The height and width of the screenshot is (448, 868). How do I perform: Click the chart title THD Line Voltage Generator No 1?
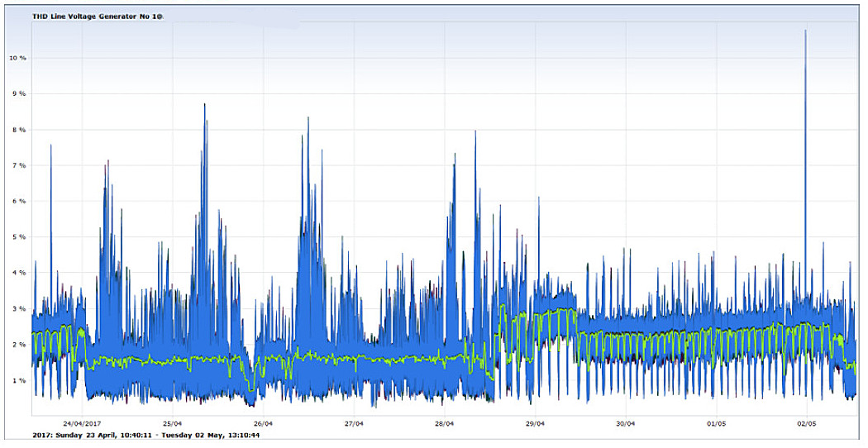point(98,17)
